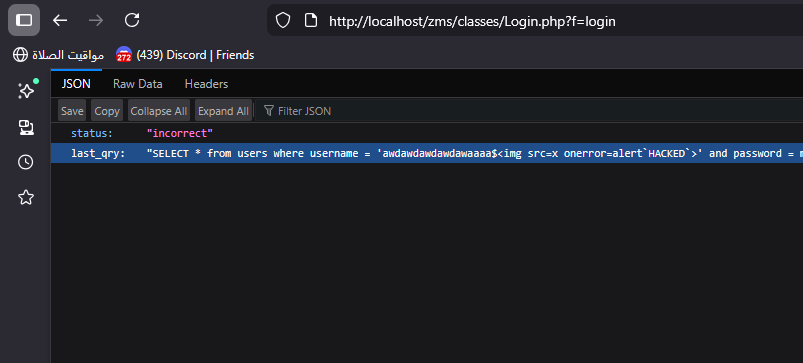Open bookmarks star sidebar icon
The image size is (803, 363).
coord(26,198)
